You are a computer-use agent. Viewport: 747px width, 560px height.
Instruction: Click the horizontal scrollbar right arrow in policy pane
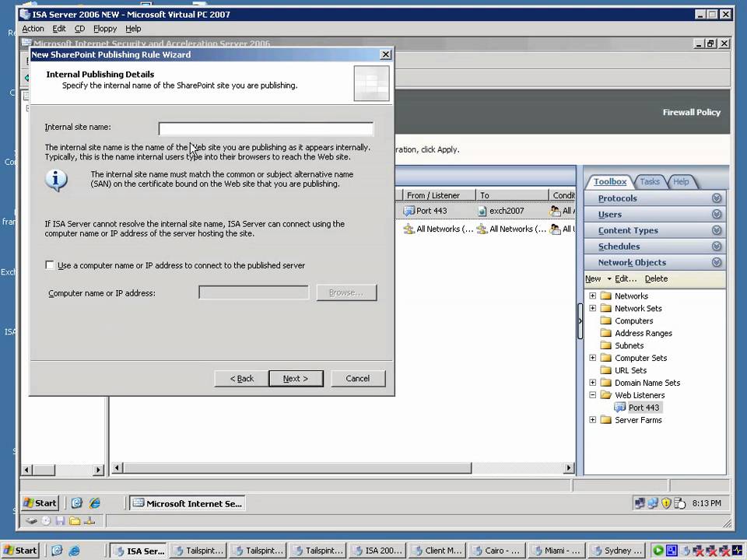click(568, 468)
